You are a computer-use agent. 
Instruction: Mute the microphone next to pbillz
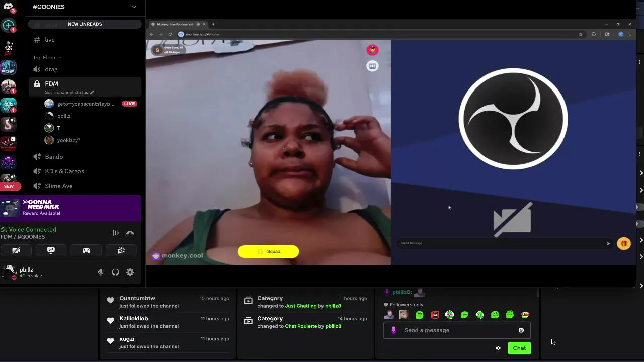click(101, 272)
